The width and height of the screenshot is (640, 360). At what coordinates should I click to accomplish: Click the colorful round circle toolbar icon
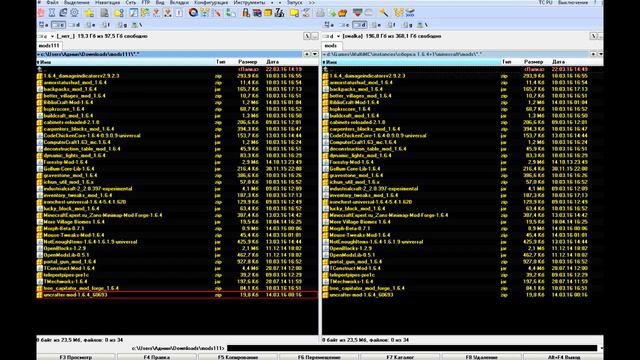pos(193,13)
